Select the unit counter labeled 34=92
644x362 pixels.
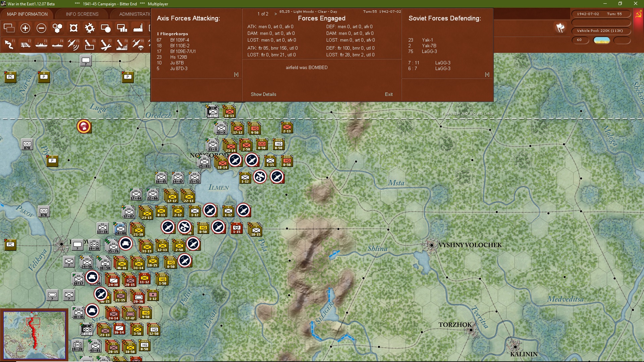[x=212, y=111]
